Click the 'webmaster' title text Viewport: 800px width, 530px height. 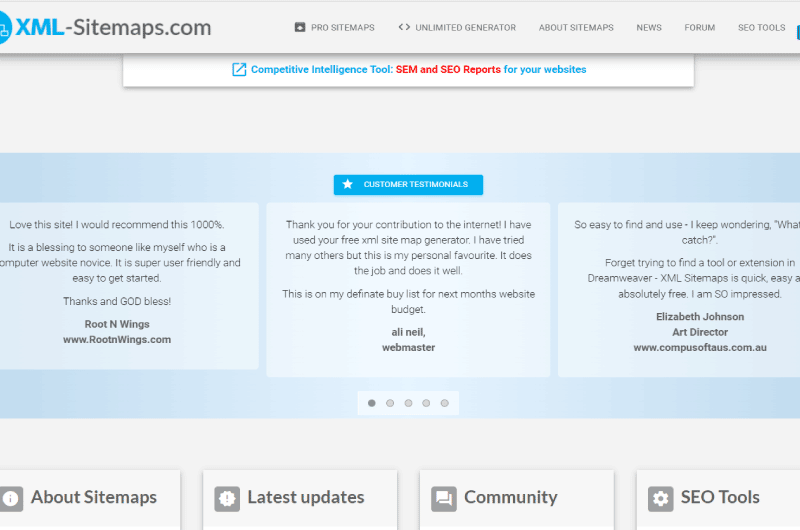coord(408,347)
